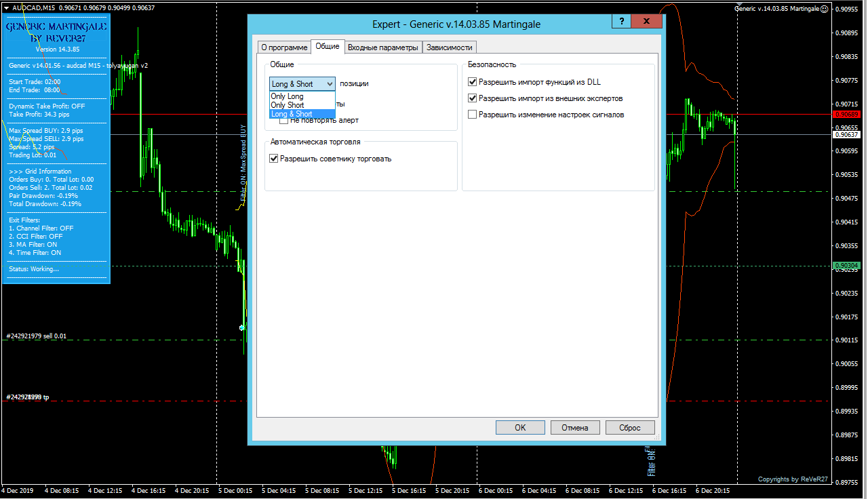Click Generic v.14.03.85 Martingale chart label

point(777,9)
